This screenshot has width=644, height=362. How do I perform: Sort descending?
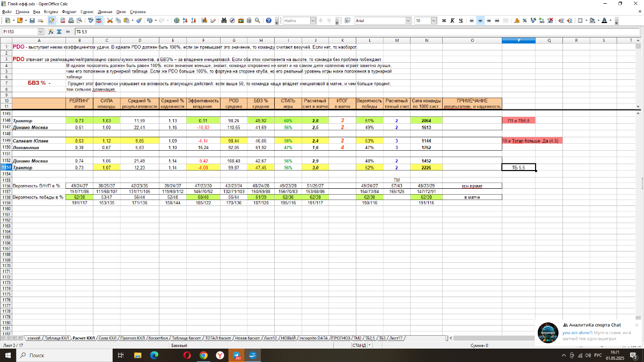(x=193, y=20)
